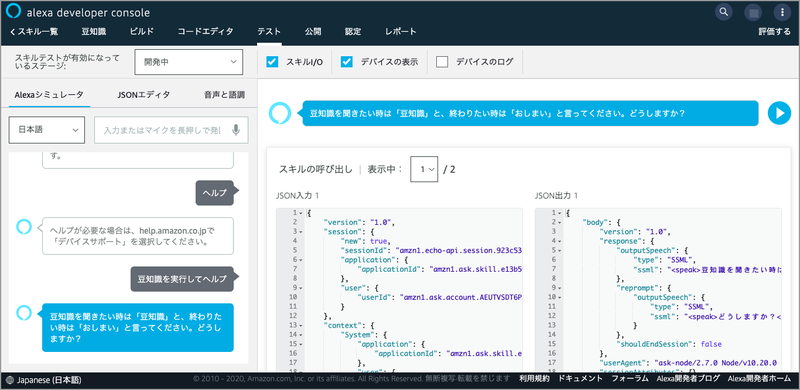Switch to the JSONエディタ tab
Screen dimensions: 800x390
tap(144, 94)
